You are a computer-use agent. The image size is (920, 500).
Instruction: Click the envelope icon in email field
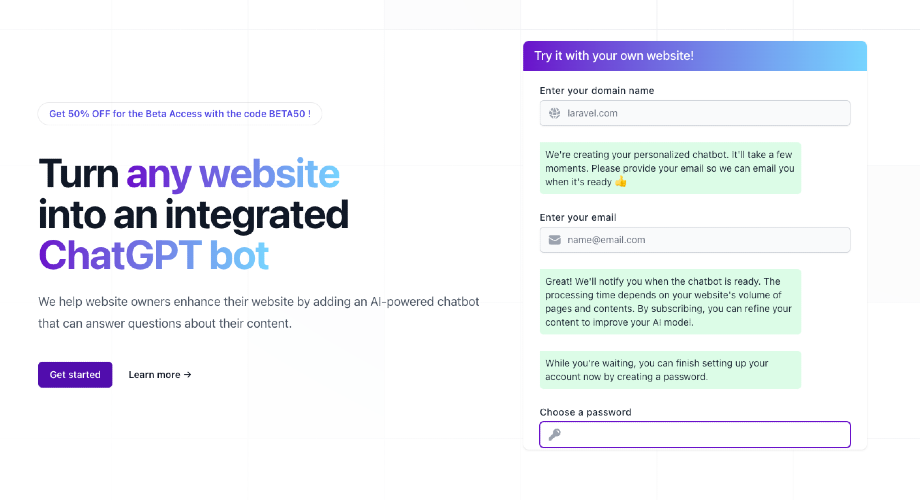[555, 240]
